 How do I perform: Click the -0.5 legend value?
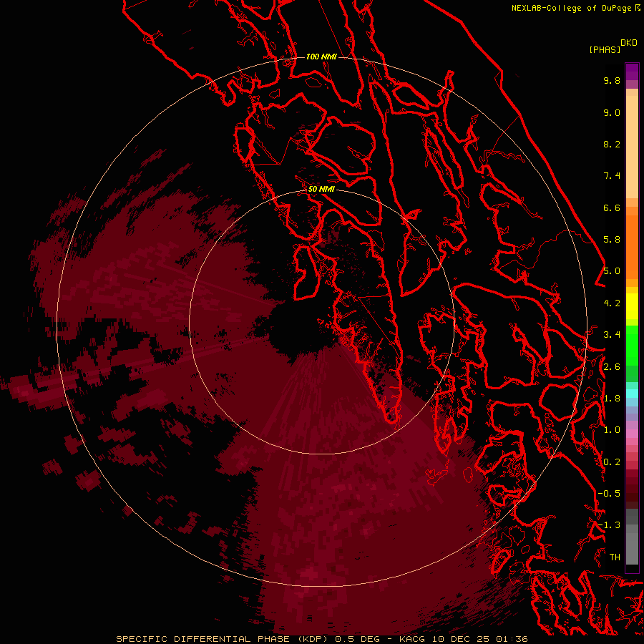click(609, 494)
